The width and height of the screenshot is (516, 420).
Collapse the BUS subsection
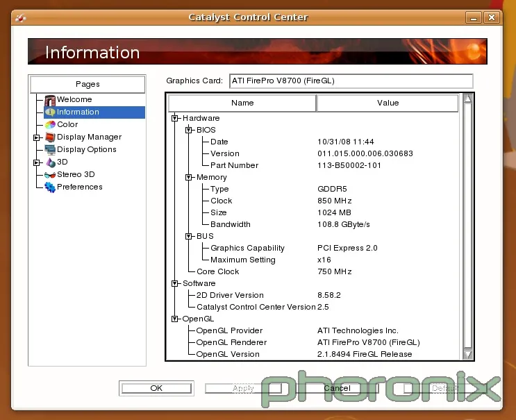[189, 236]
